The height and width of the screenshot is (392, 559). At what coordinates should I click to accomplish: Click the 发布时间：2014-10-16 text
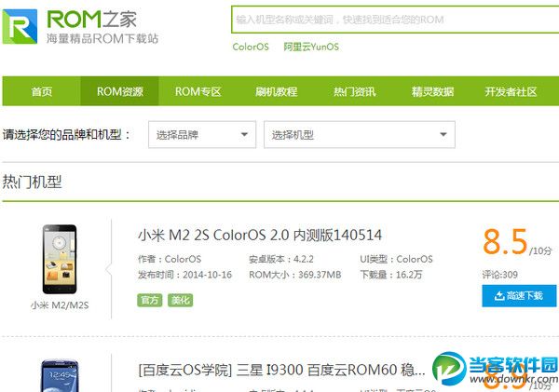[185, 275]
